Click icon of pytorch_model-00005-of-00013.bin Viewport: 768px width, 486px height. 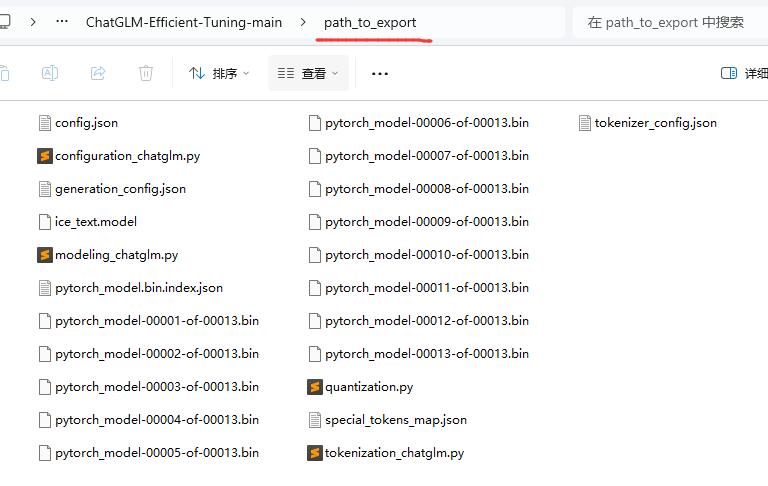pyautogui.click(x=45, y=453)
